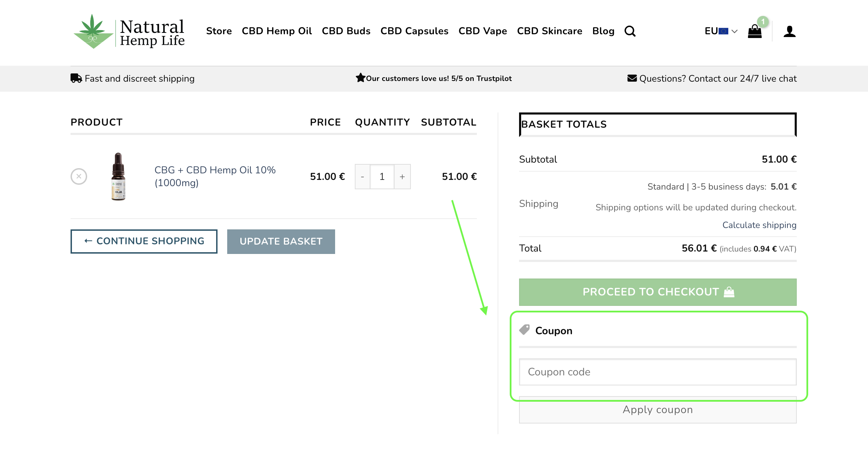
Task: Click the CONTINUE SHOPPING button
Action: (x=145, y=241)
